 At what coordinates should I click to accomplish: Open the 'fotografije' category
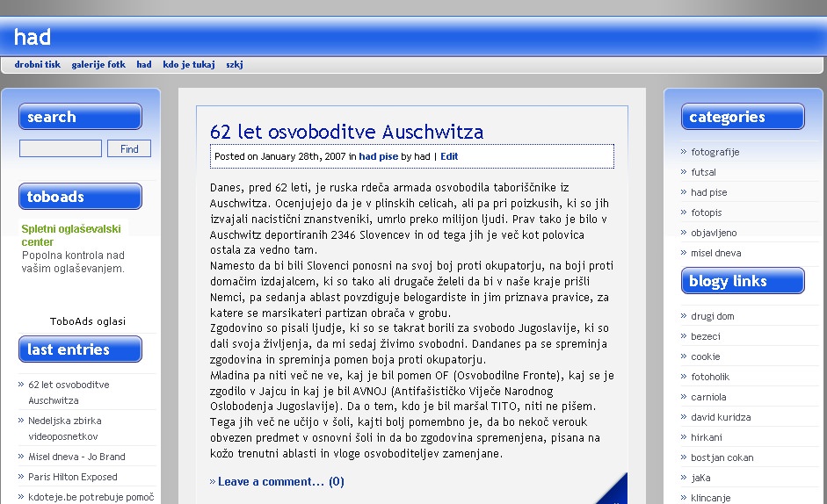[715, 152]
